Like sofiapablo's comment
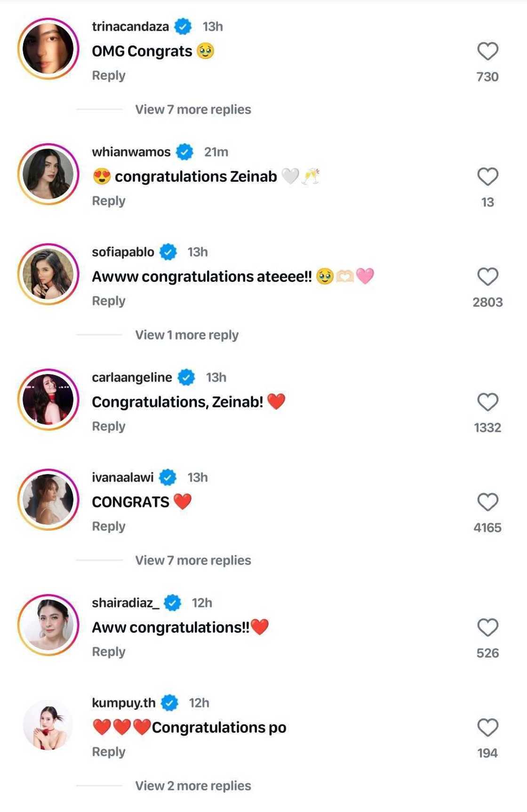This screenshot has width=527, height=812. [488, 277]
